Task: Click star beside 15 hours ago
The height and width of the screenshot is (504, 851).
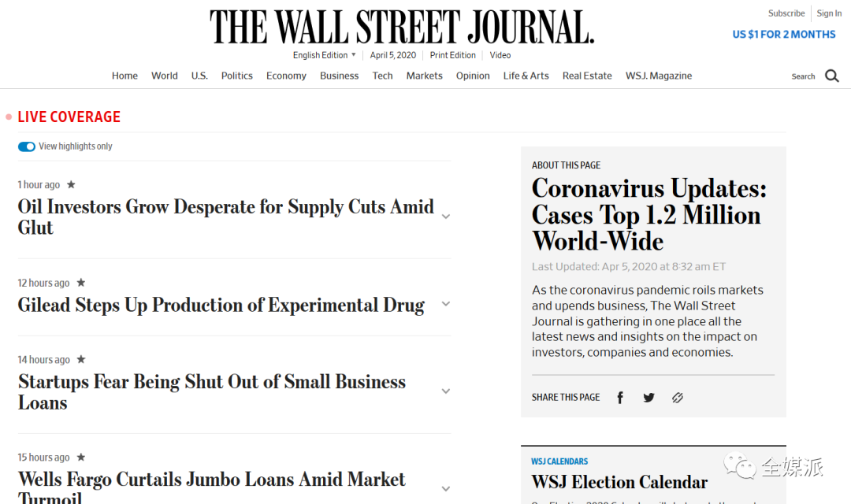Action: (81, 457)
